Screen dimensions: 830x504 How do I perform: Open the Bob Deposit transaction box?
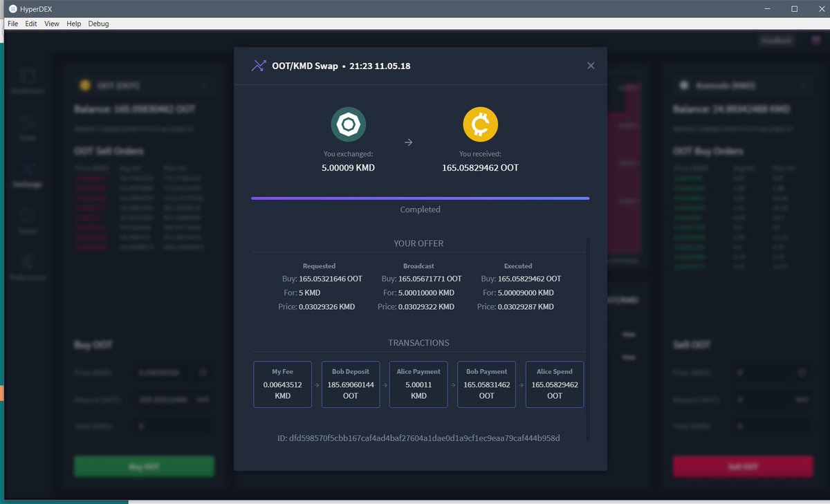[351, 384]
